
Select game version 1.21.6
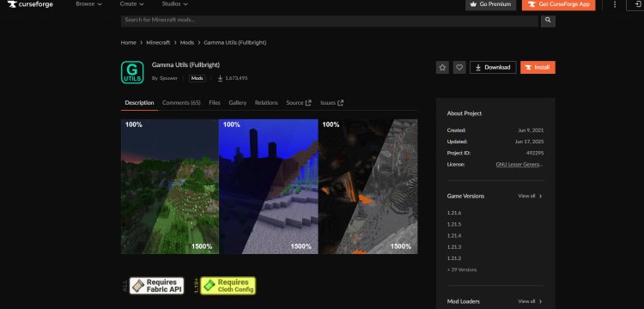point(454,213)
